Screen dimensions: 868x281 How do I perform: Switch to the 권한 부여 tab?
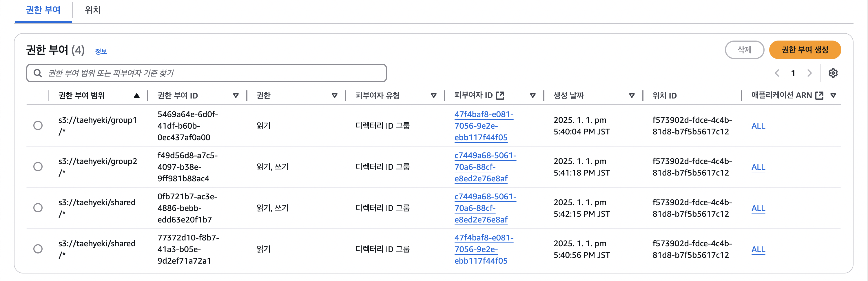(43, 10)
